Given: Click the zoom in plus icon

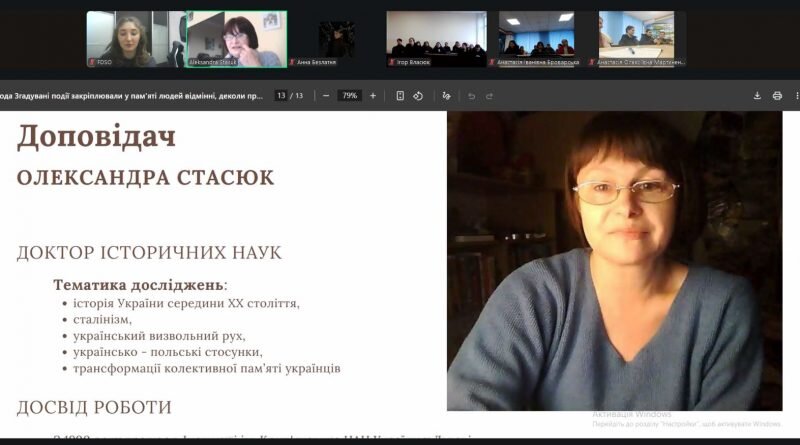Looking at the screenshot, I should [373, 95].
